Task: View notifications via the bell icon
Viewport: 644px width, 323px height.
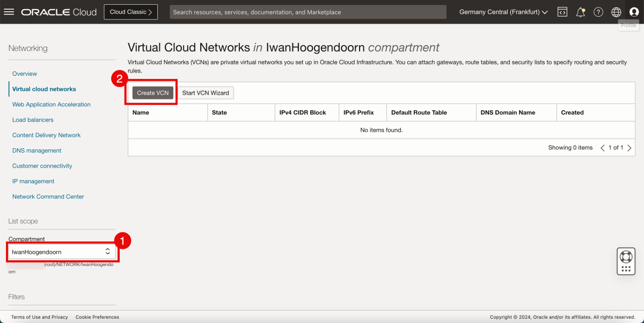Action: pos(580,11)
